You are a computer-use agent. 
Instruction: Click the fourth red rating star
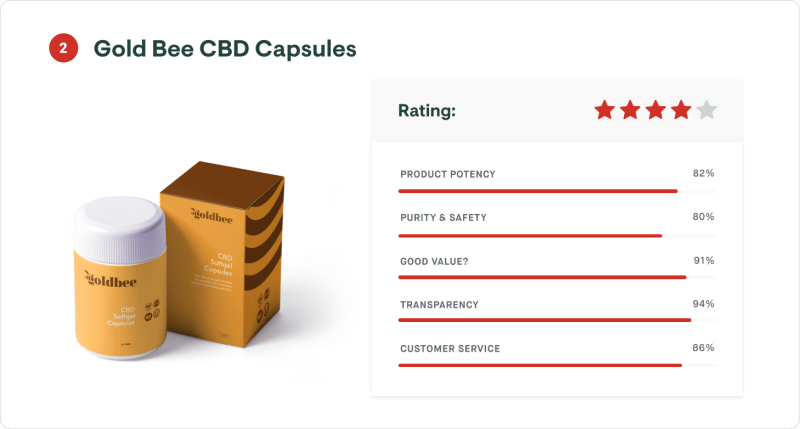click(x=681, y=110)
